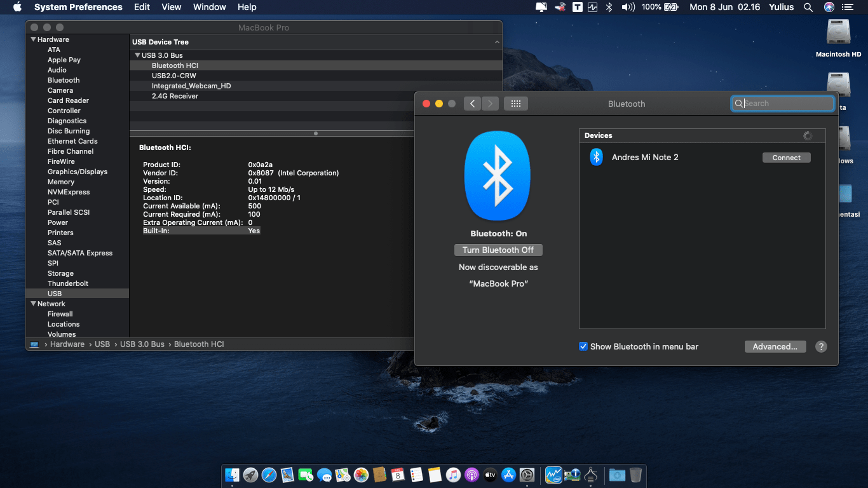868x488 pixels.
Task: Open Podcasts purple icon in dock
Action: pyautogui.click(x=471, y=475)
